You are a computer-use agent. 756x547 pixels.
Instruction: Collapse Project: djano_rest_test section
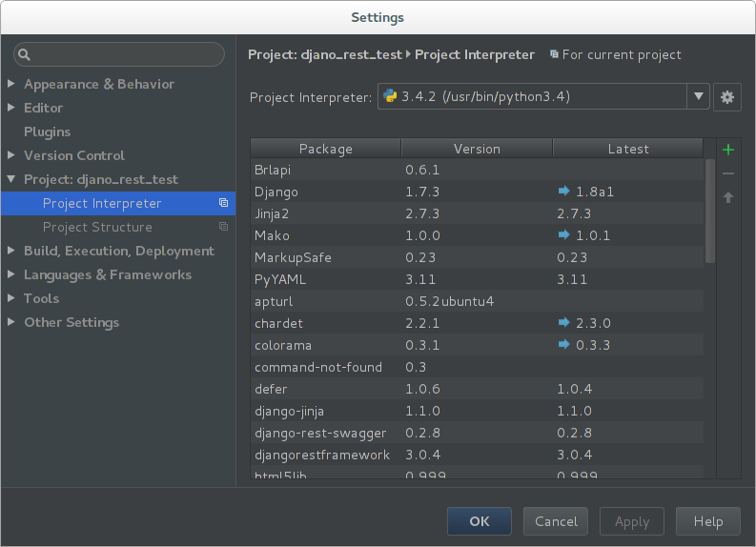[11, 179]
